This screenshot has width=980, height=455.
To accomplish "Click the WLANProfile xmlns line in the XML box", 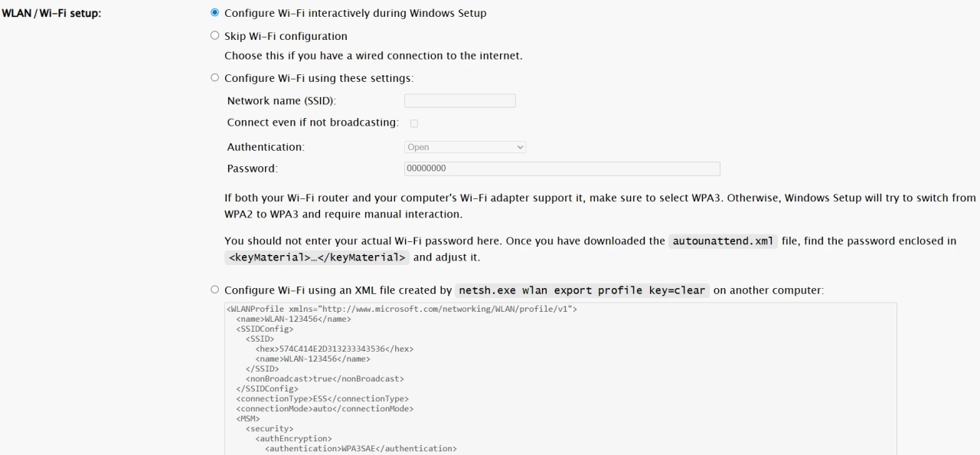I will (401, 309).
